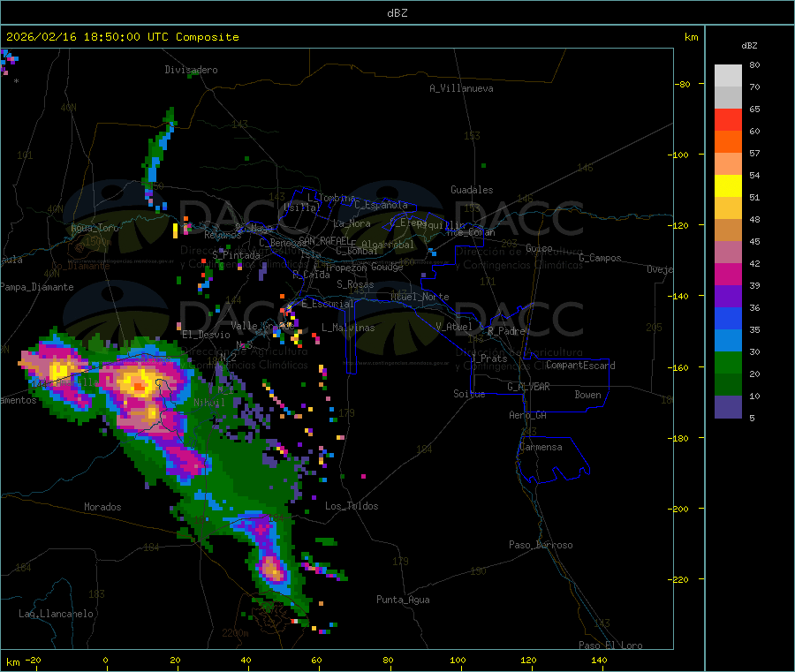The width and height of the screenshot is (795, 672).
Task: Click the Guadales map label
Action: 472,190
